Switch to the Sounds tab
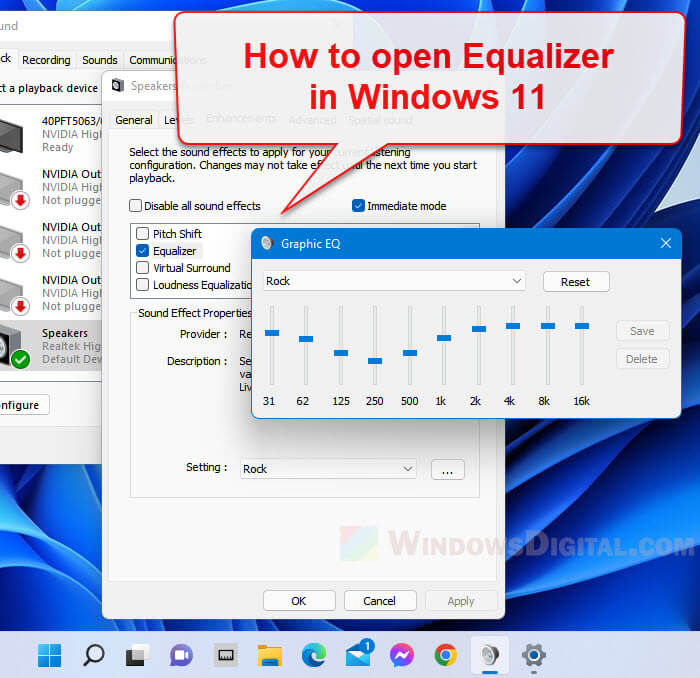700x678 pixels. pos(100,60)
